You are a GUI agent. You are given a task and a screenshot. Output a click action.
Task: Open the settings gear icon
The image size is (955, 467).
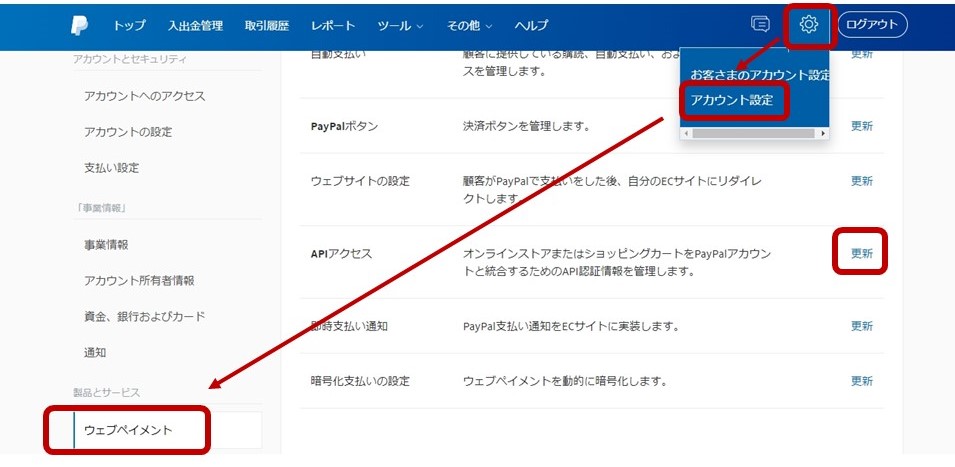(809, 24)
